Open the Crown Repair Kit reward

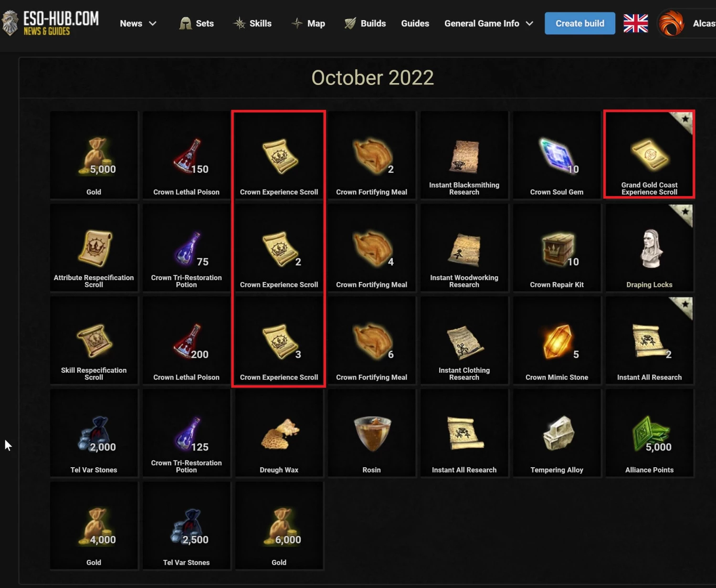click(557, 248)
